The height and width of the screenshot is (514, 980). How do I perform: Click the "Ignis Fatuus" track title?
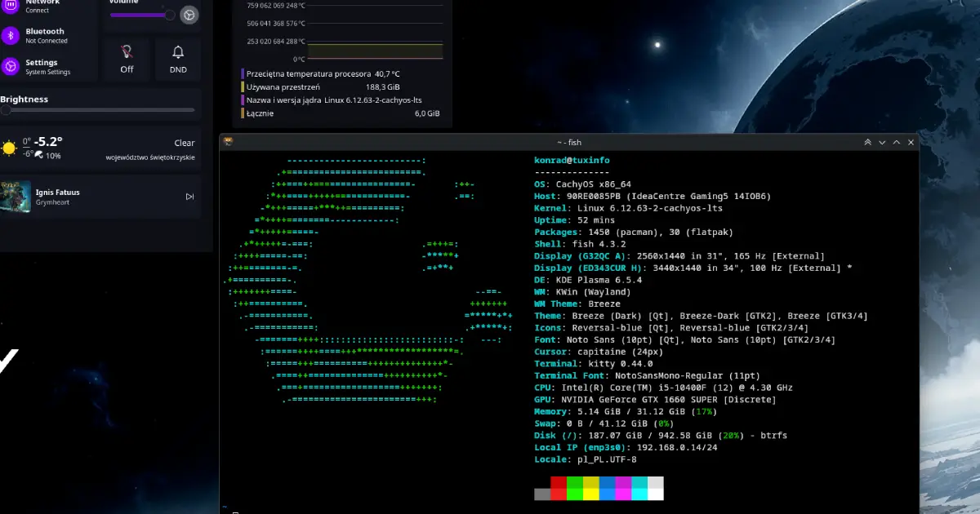[x=58, y=193]
